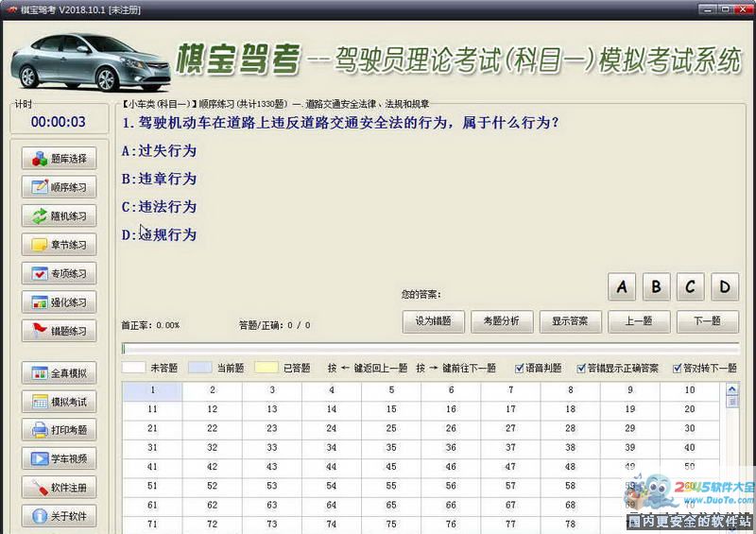
Task: Show the 关于软件 about dialog
Action: coord(59,516)
